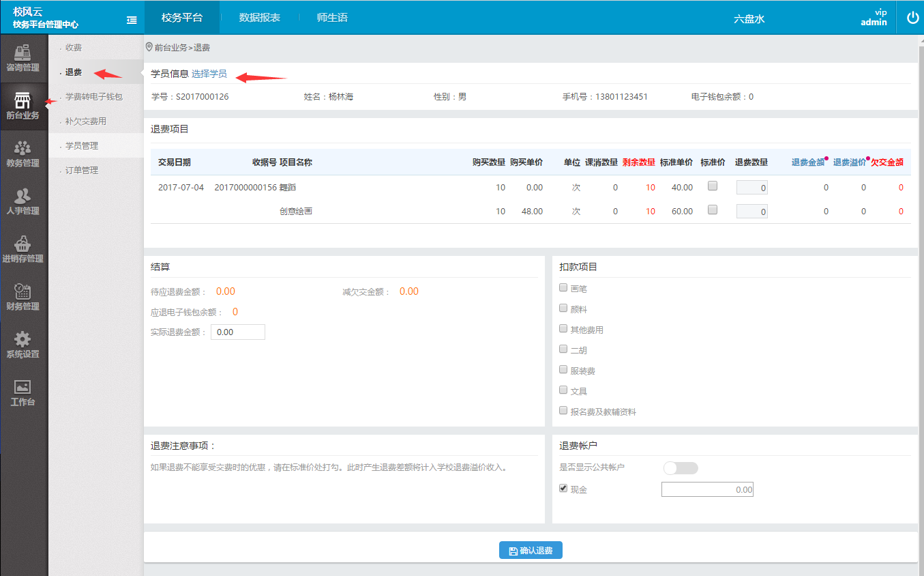Check 画笔 deduction item

click(x=563, y=288)
